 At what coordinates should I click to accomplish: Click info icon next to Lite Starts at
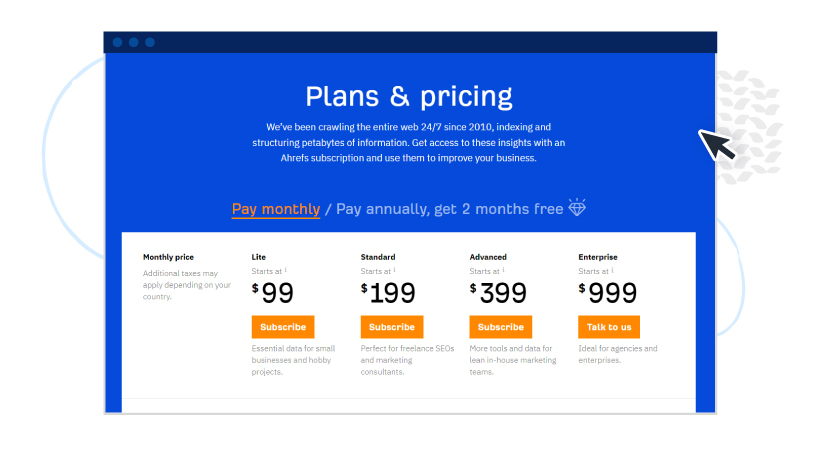click(286, 270)
